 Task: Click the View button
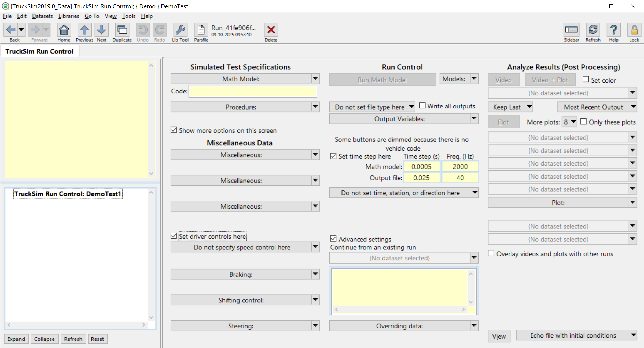click(x=499, y=336)
